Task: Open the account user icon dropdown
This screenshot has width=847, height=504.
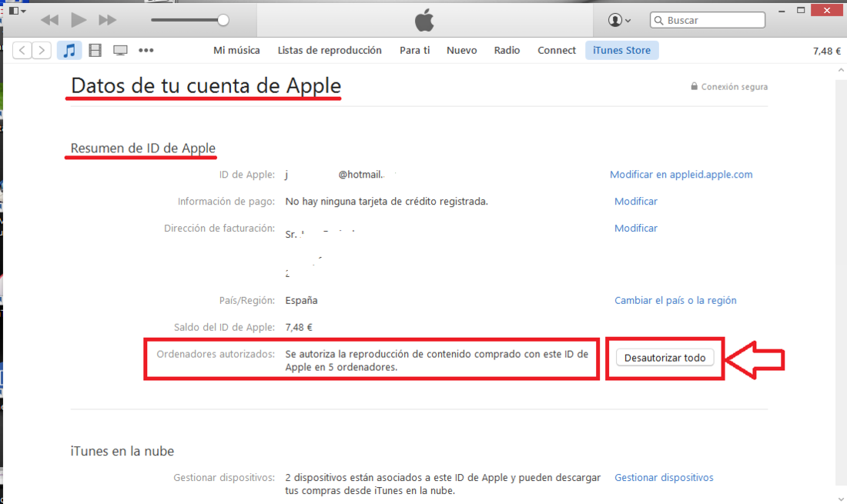Action: 619,20
